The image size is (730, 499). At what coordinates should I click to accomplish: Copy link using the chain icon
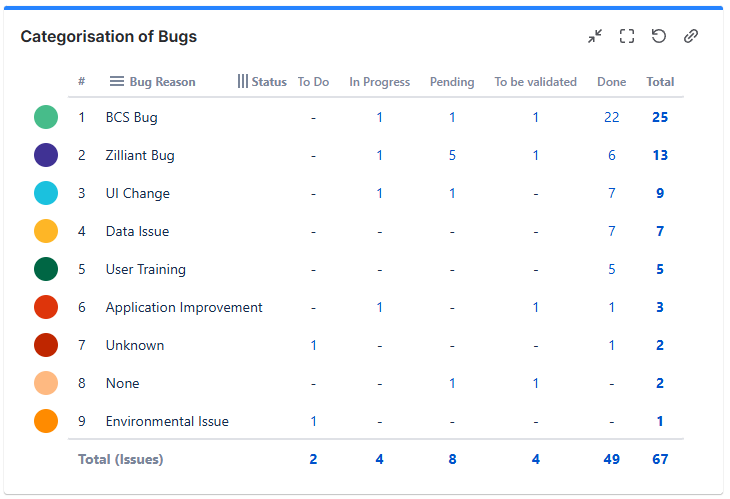691,36
